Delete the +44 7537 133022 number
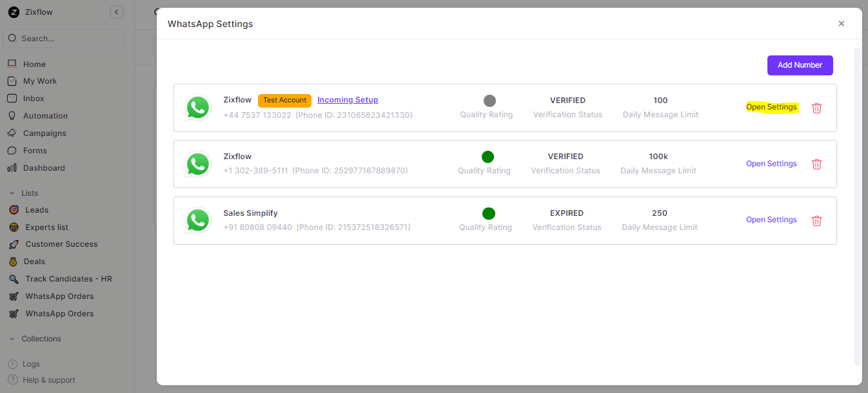The width and height of the screenshot is (868, 393). pos(816,108)
